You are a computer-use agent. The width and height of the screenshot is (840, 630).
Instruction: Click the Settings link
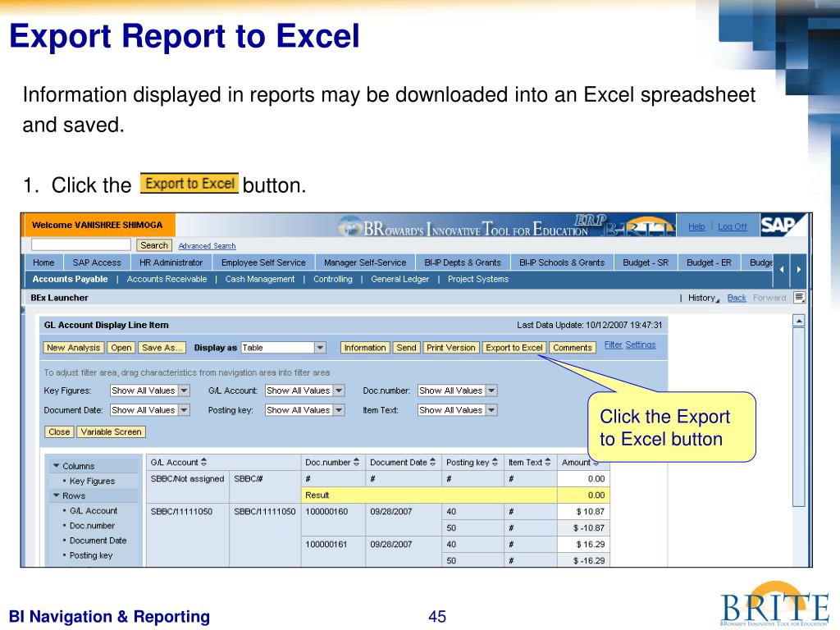tap(641, 345)
